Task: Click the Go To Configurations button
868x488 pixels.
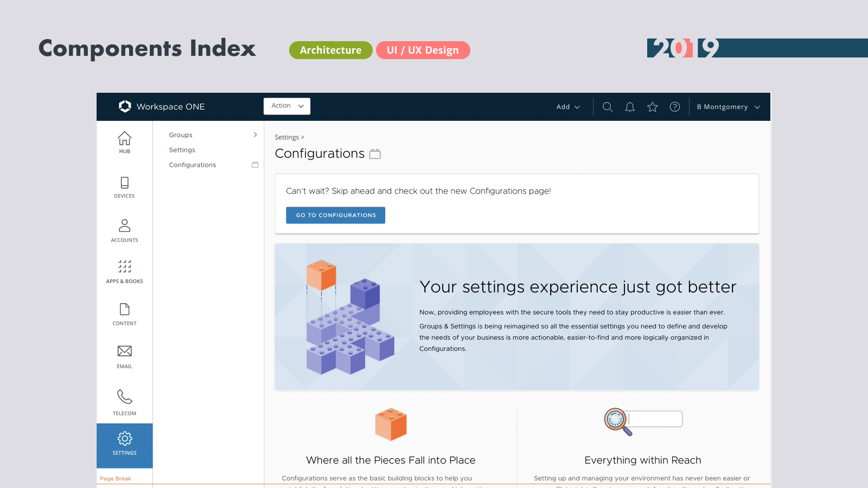Action: tap(335, 215)
